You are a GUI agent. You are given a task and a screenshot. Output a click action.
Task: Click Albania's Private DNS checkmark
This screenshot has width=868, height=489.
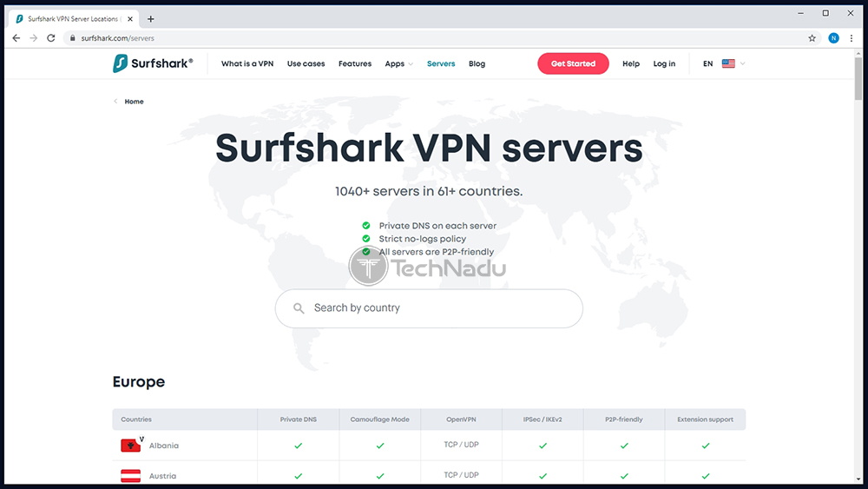(299, 446)
